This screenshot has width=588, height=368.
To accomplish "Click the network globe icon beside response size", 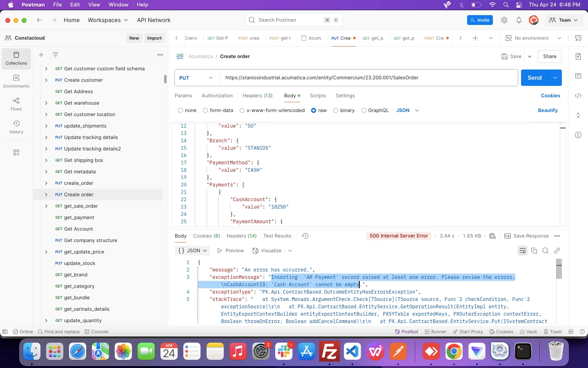I will 492,236.
